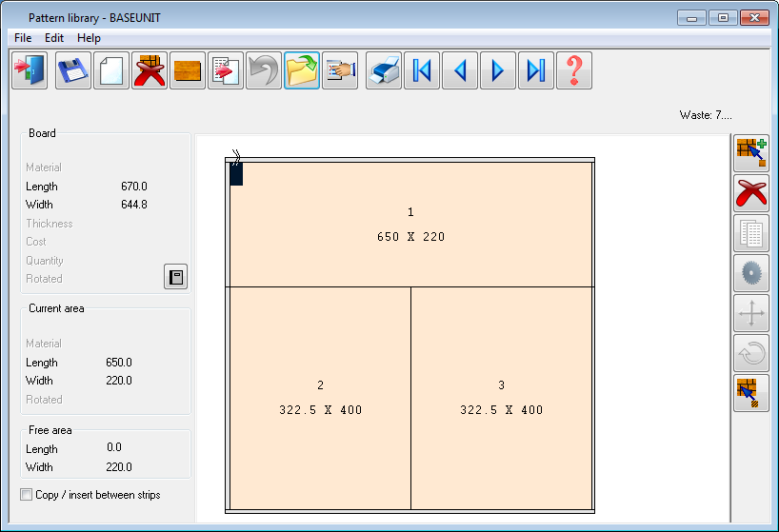Delete pattern with red X board icon
The width and height of the screenshot is (779, 532).
tap(150, 70)
